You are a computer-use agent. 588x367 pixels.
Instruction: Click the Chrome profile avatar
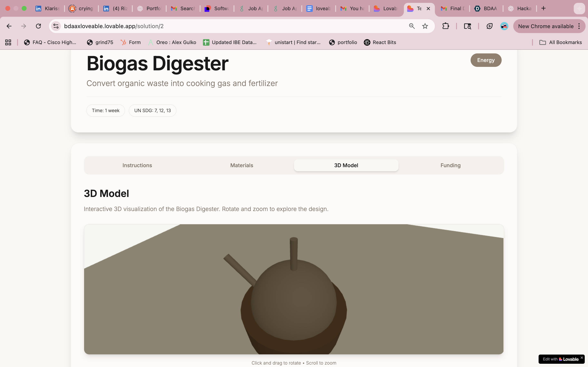504,26
